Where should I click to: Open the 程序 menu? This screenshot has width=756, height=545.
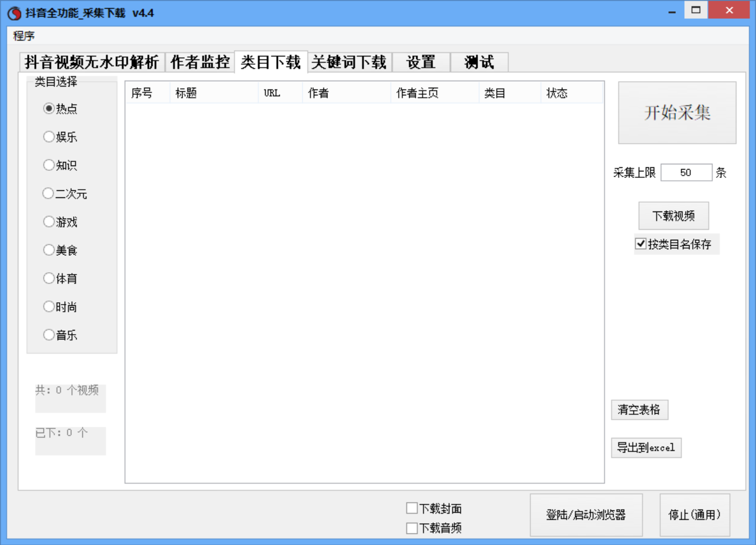click(24, 36)
